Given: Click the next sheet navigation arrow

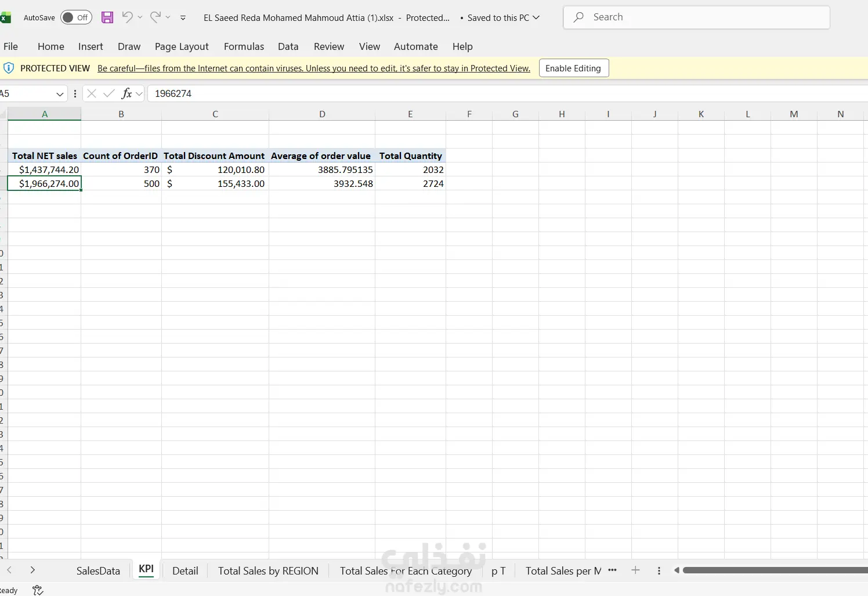Looking at the screenshot, I should (x=32, y=570).
